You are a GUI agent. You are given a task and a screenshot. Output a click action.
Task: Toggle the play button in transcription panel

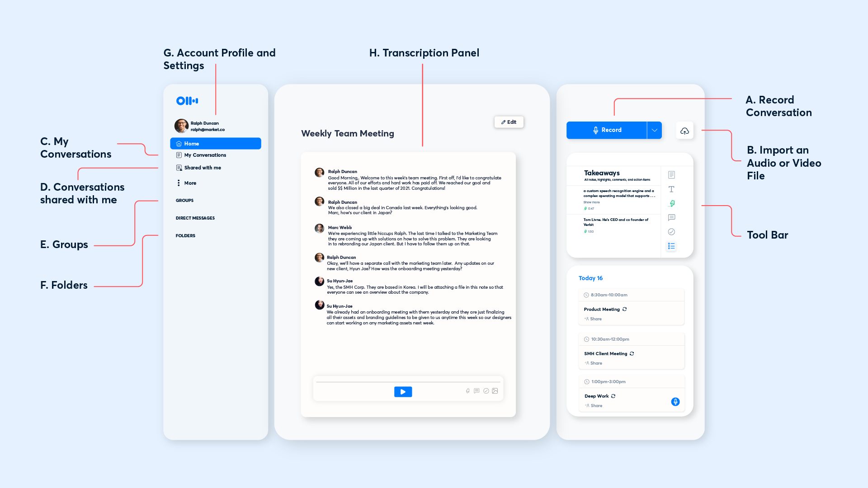click(402, 391)
